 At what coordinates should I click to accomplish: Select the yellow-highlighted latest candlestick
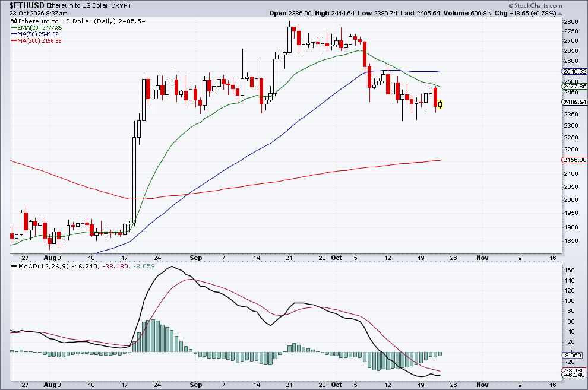[x=440, y=104]
